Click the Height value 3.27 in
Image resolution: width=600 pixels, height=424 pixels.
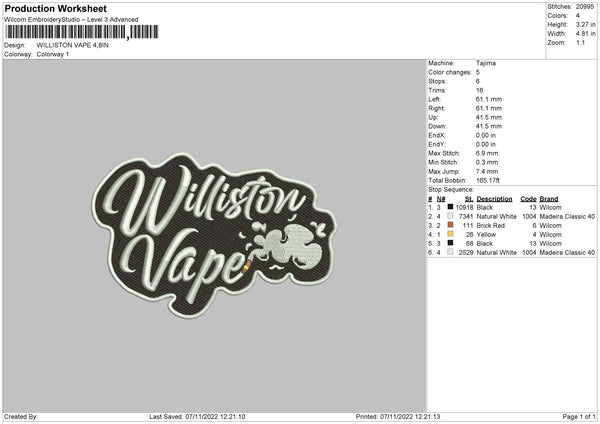click(585, 24)
